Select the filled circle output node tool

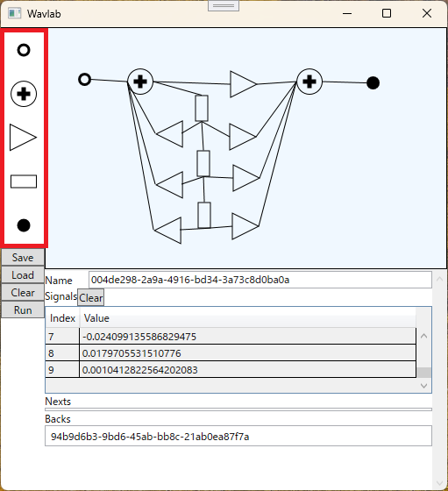[x=24, y=225]
